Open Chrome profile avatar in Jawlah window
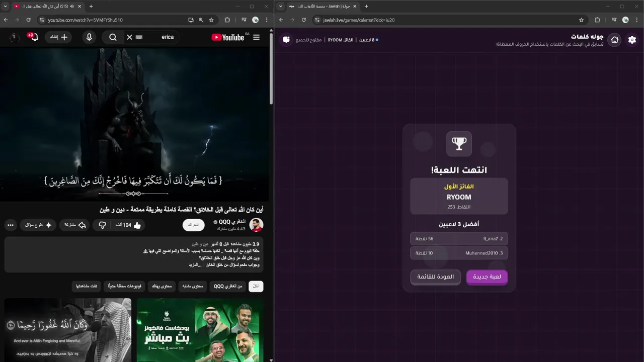644x362 pixels. (x=625, y=20)
